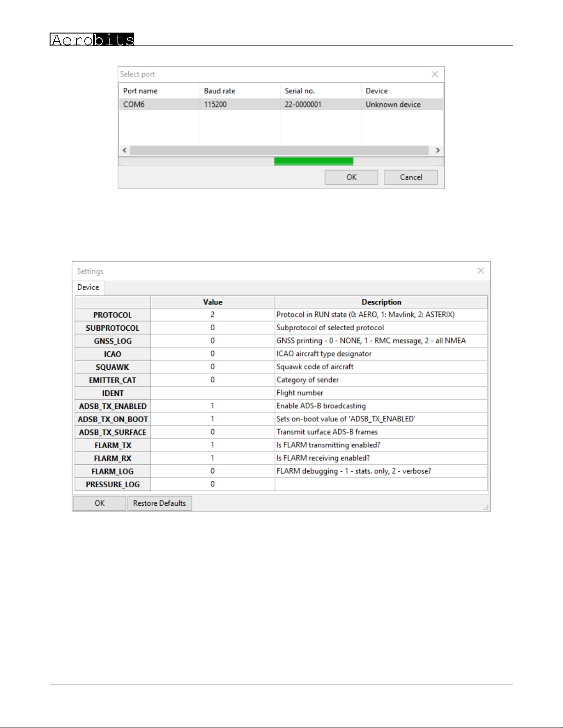
Task: Click the right scroll arrow in port list
Action: (x=437, y=150)
